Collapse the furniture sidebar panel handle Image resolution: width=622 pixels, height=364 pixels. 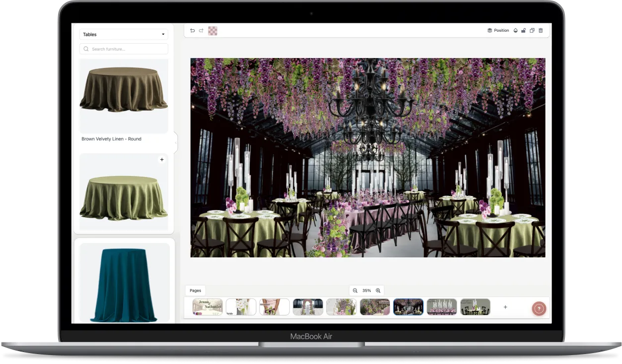click(175, 143)
